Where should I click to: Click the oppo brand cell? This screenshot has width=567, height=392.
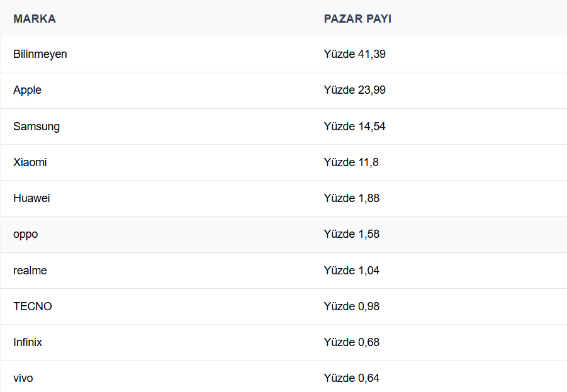(x=26, y=234)
